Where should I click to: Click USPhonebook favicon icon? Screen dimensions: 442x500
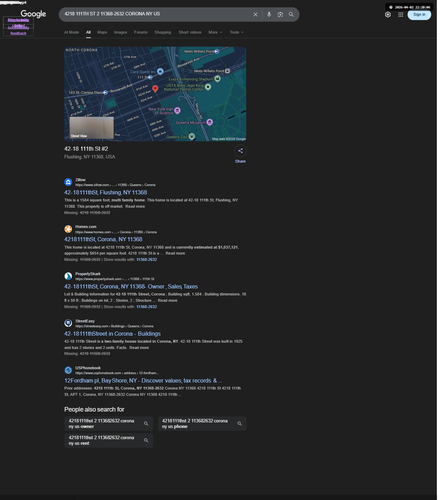68,370
